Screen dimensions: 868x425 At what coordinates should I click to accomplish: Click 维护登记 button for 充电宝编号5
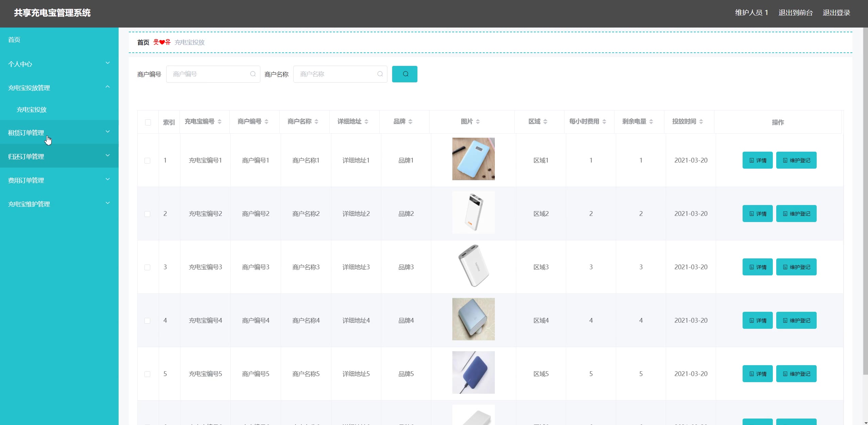coord(796,374)
